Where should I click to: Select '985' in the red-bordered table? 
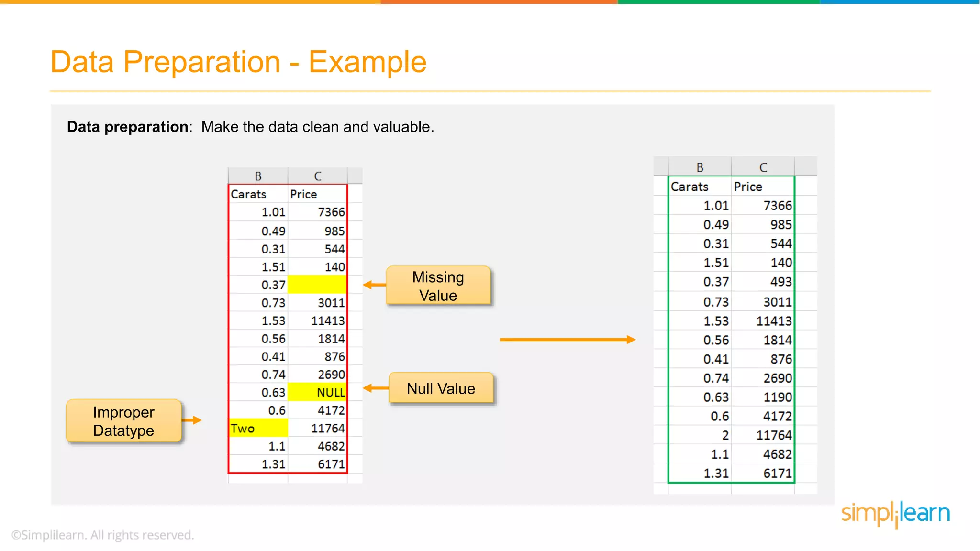[x=317, y=231]
